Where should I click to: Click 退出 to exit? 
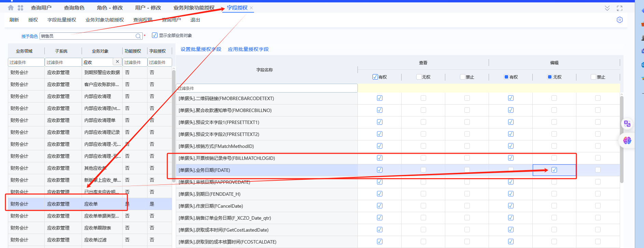(x=195, y=20)
